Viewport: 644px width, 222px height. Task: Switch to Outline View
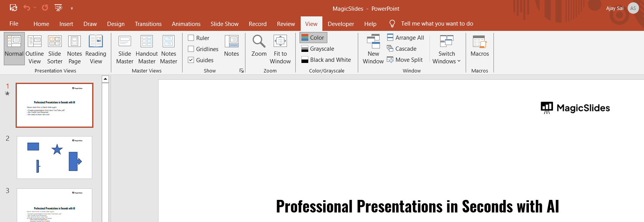(35, 49)
